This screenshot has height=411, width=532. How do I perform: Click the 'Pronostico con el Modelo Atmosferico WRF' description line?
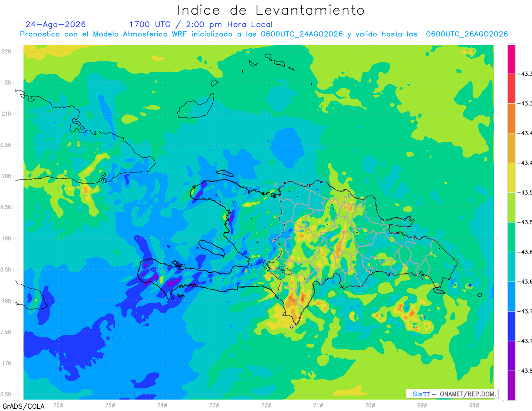(x=264, y=34)
